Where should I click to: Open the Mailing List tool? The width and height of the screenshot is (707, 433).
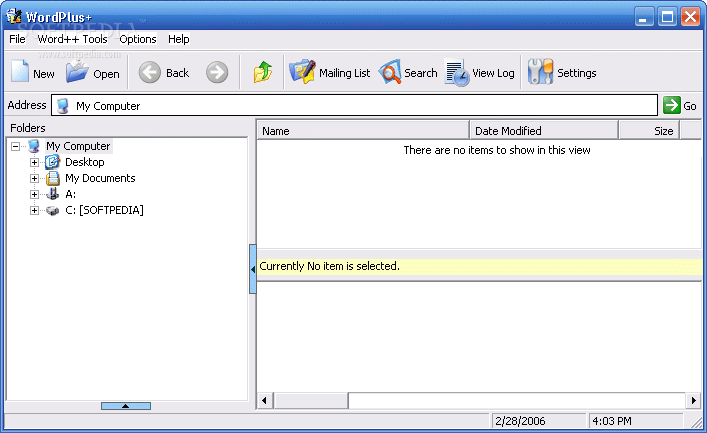click(329, 72)
